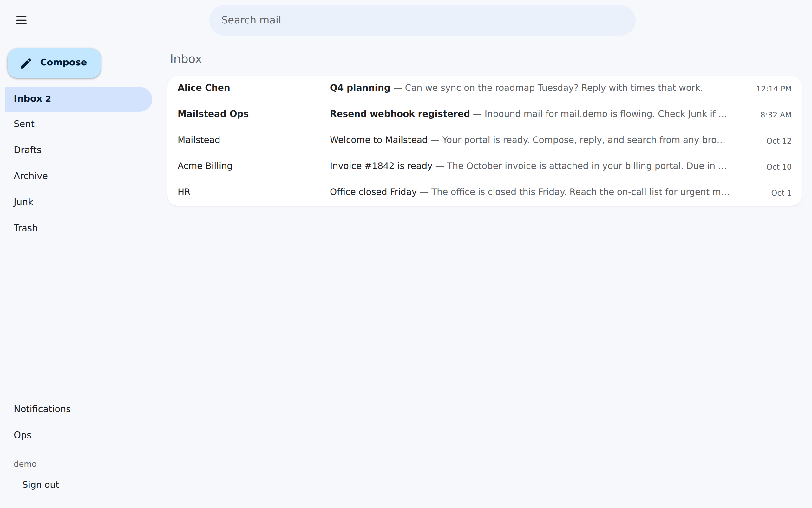
Task: Click the Compose button
Action: (x=54, y=63)
